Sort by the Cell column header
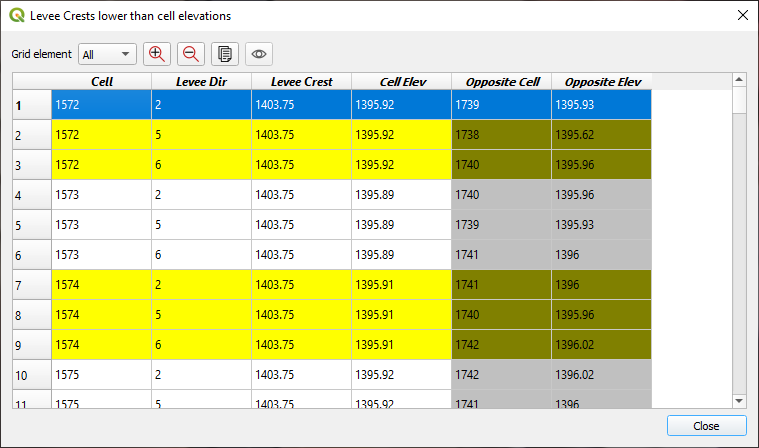Image resolution: width=759 pixels, height=448 pixels. (x=101, y=81)
